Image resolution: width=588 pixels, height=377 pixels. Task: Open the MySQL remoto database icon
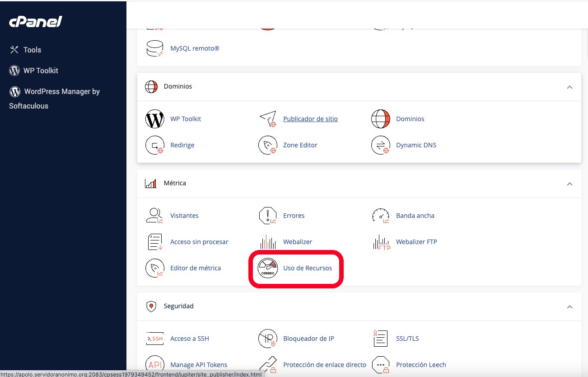[154, 48]
